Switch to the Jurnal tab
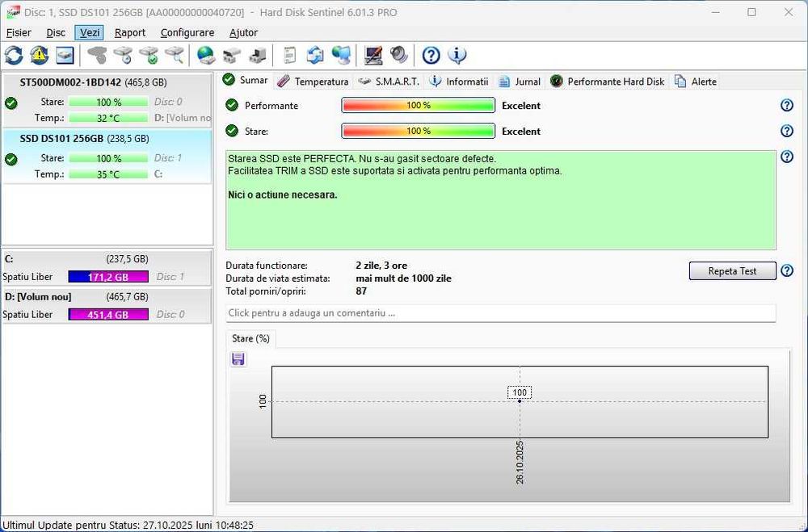Viewport: 808px width, 532px height. coord(520,82)
